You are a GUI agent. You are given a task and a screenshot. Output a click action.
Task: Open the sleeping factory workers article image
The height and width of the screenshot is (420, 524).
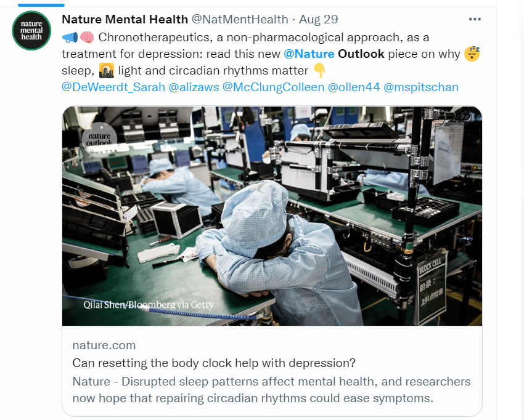[272, 216]
